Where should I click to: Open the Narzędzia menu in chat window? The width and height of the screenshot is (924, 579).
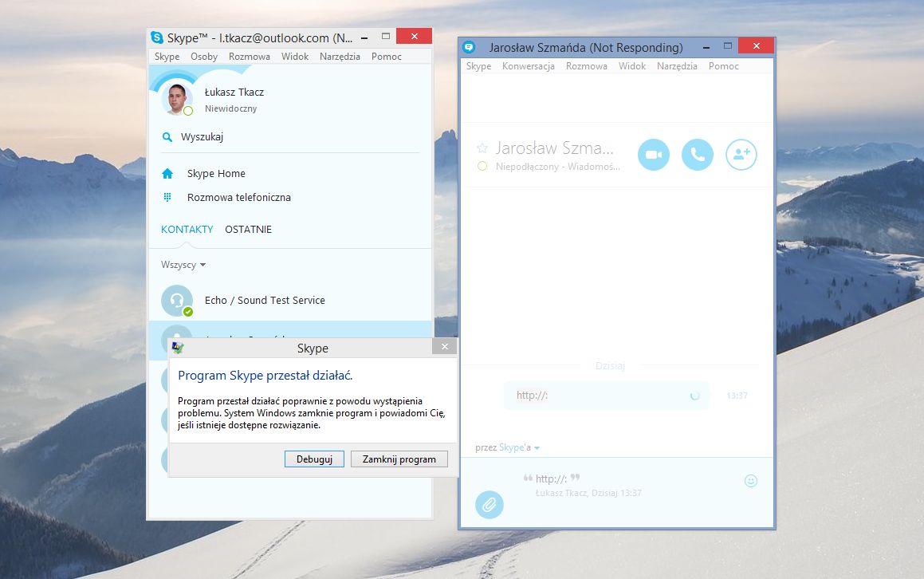(x=677, y=66)
